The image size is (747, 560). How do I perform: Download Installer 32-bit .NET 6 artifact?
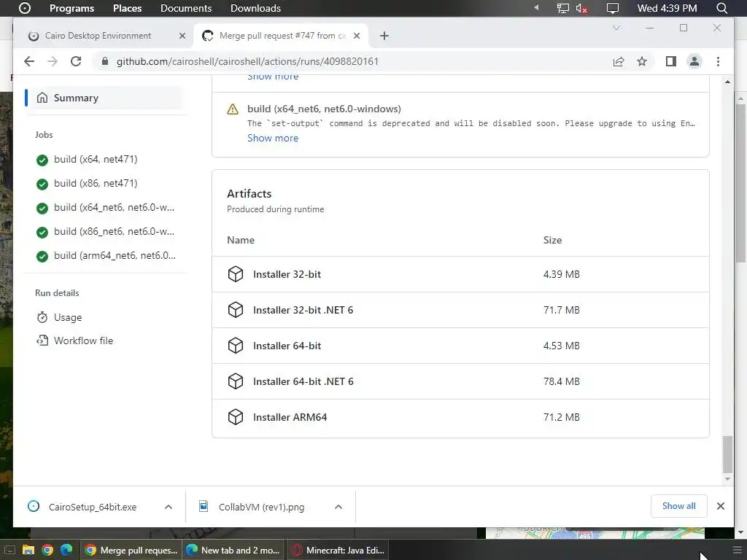[303, 310]
